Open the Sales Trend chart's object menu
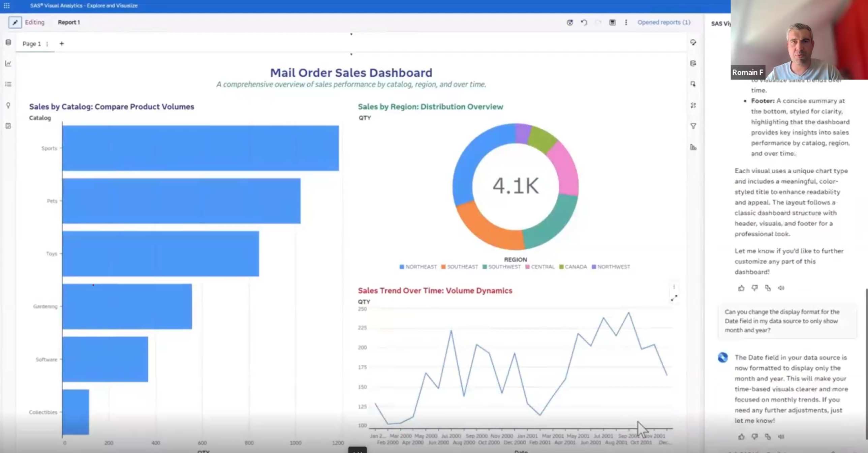Screen dimensions: 868x453 tap(674, 287)
